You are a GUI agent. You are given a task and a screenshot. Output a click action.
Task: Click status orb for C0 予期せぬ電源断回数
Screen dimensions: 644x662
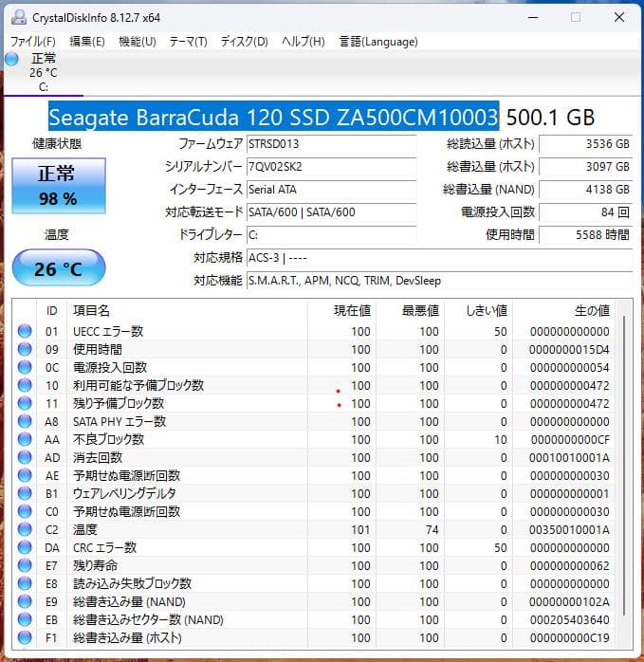[25, 511]
